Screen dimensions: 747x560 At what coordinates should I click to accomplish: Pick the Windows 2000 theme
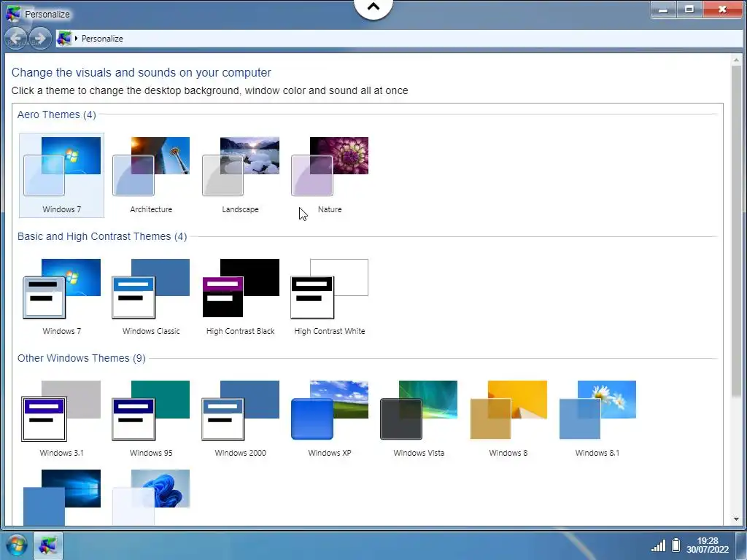click(x=240, y=419)
